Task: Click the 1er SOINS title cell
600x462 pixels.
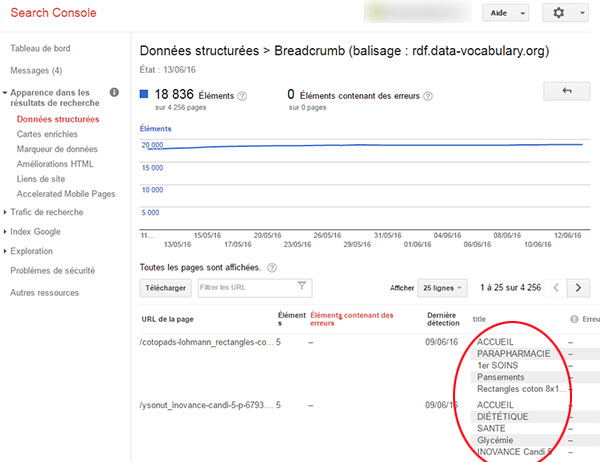Action: point(497,366)
